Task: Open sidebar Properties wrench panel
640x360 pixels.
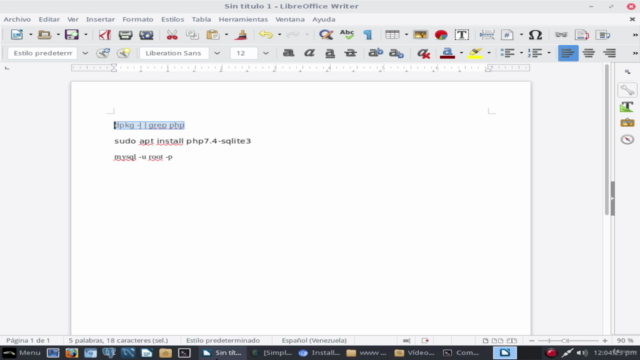Action: pyautogui.click(x=627, y=90)
